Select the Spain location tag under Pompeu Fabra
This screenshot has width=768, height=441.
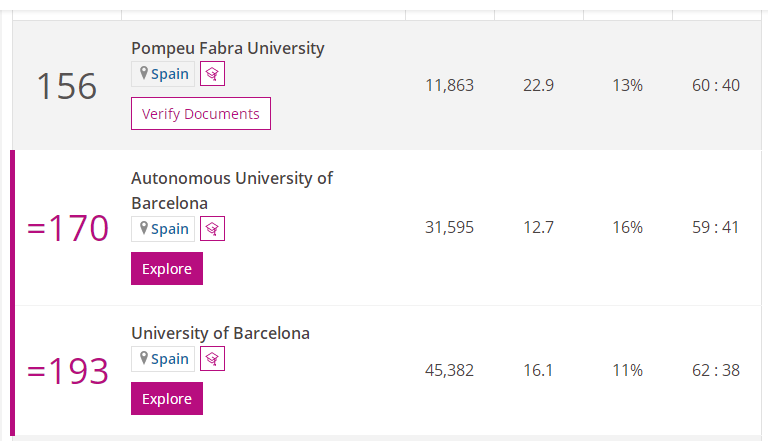[x=163, y=73]
